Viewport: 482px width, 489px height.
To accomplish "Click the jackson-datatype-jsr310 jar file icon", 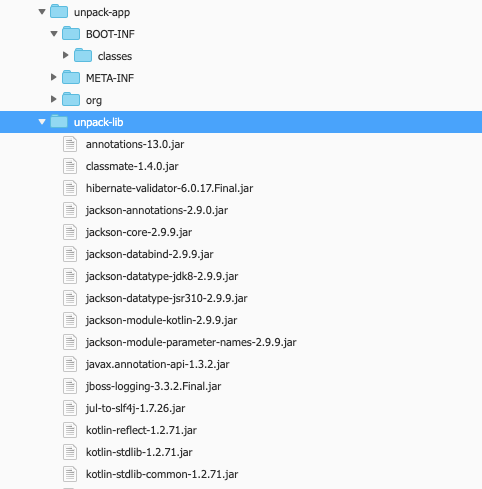I will coord(70,298).
